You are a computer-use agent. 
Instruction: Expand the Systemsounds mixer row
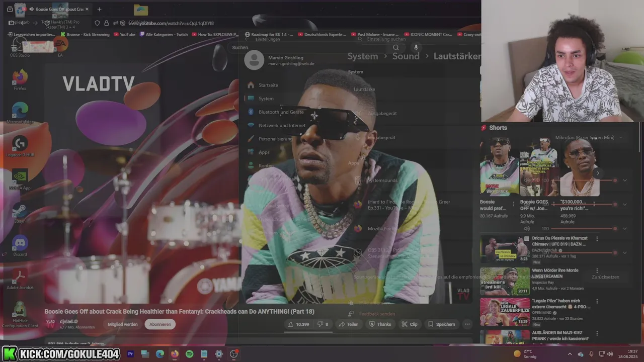[625, 180]
